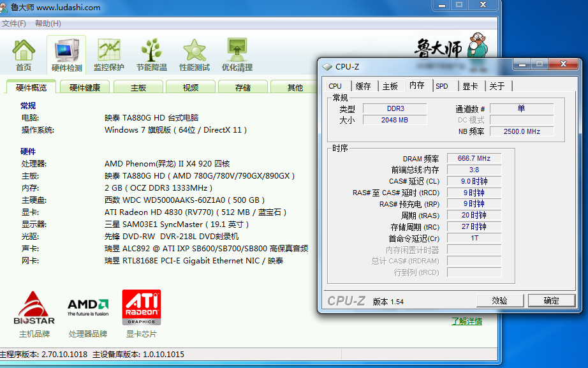Click the 显示器 三星 SyncMaster text
The image size is (588, 368).
coord(177,224)
